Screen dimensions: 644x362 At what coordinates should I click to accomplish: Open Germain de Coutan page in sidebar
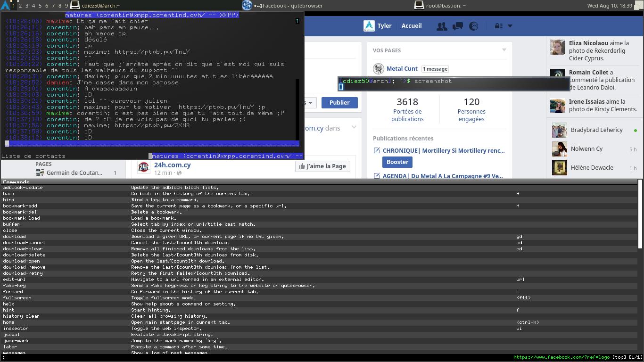[x=74, y=173]
